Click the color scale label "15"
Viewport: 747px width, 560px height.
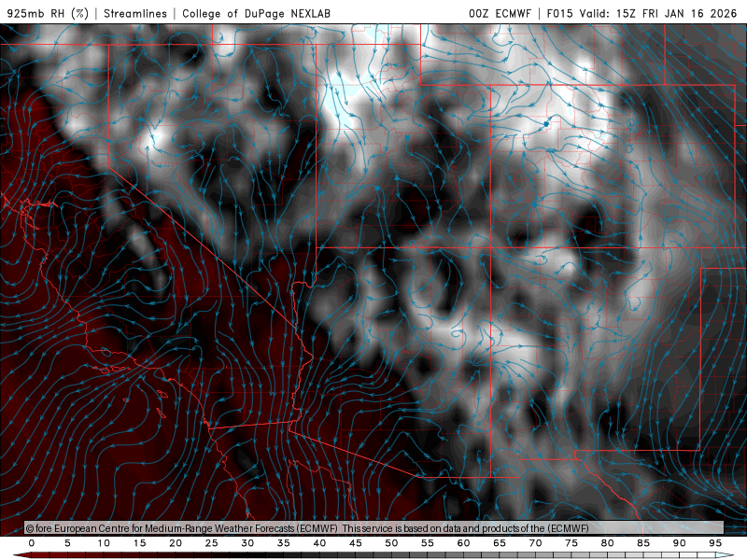pos(139,543)
